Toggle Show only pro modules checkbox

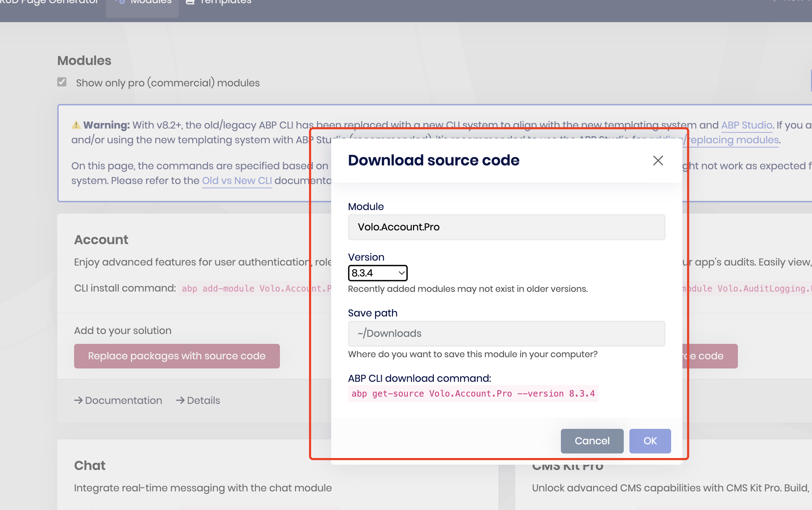coord(62,82)
